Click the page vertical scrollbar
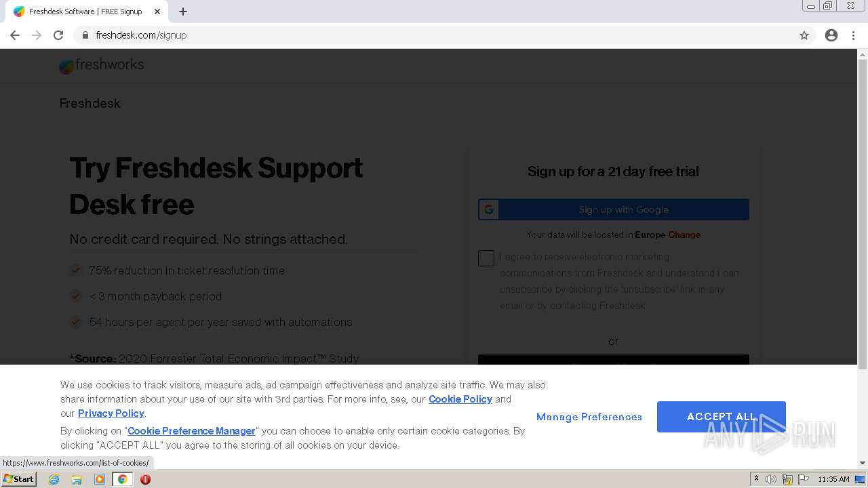 coord(863,214)
